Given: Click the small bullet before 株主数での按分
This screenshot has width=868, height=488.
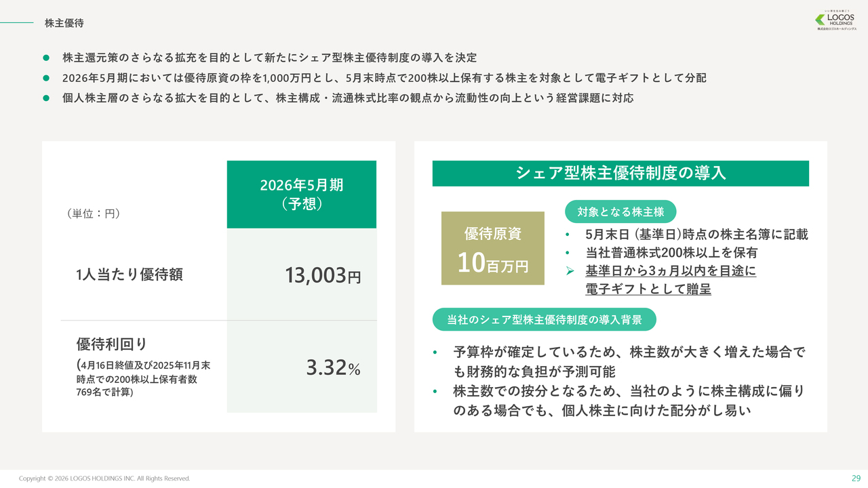Looking at the screenshot, I should (x=435, y=391).
